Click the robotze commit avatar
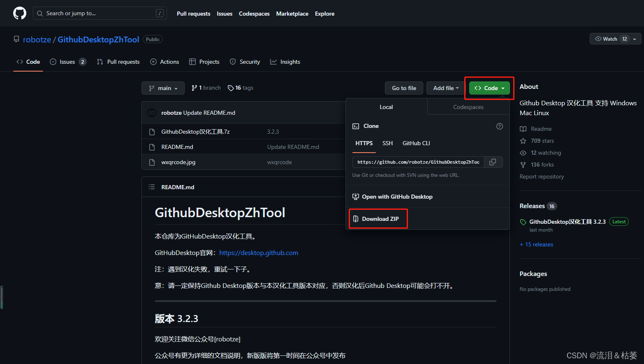Viewport: 644px width, 364px height. pyautogui.click(x=152, y=113)
